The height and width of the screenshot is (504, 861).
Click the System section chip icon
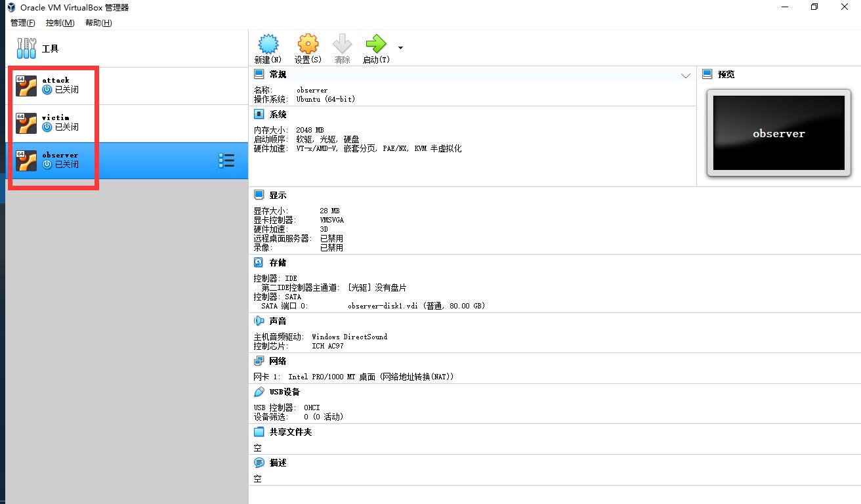pos(259,115)
